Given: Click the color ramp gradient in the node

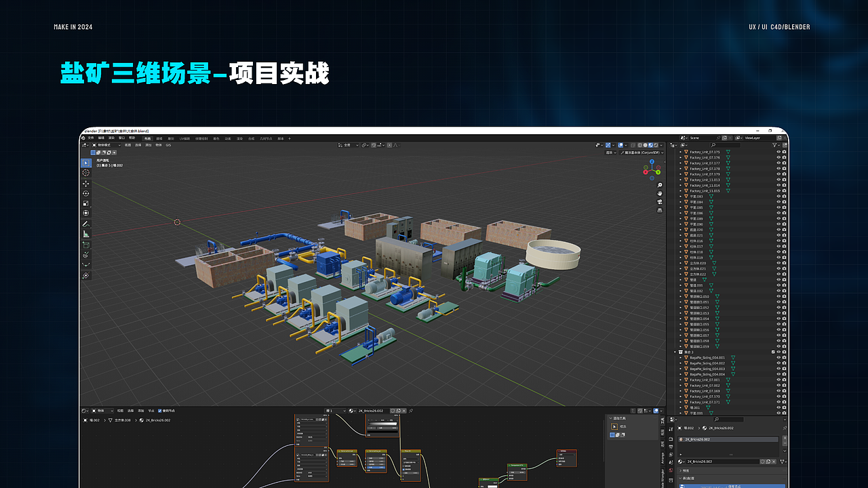Looking at the screenshot, I should [382, 424].
